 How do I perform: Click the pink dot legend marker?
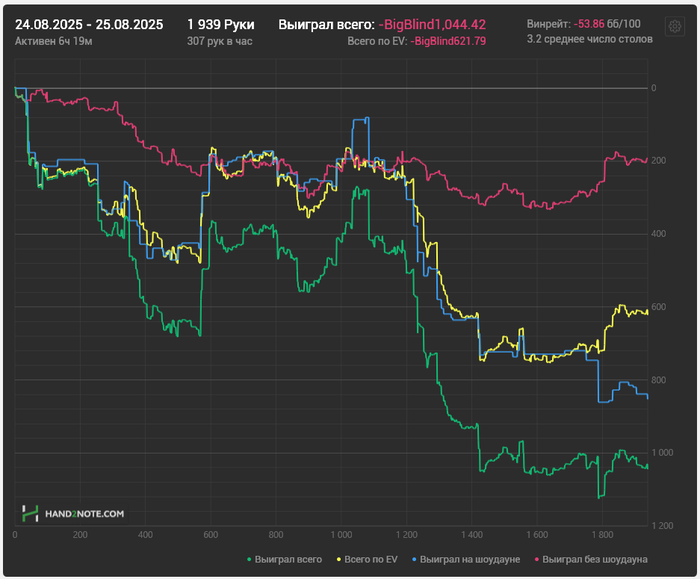pos(537,559)
